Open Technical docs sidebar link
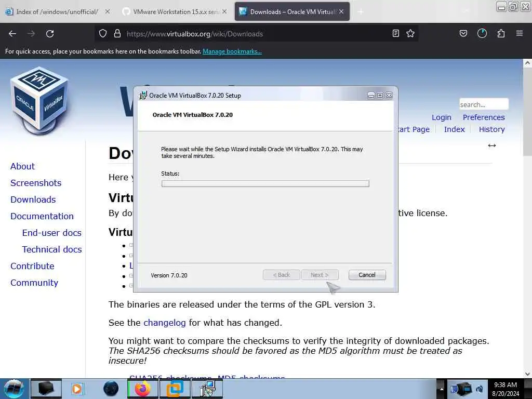Image resolution: width=532 pixels, height=399 pixels. [x=52, y=249]
